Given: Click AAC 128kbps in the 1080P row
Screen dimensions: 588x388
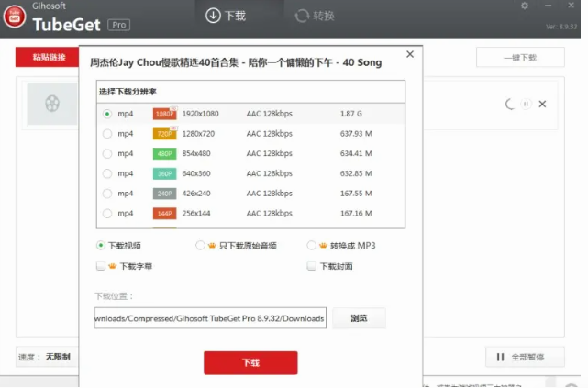Looking at the screenshot, I should tap(270, 114).
